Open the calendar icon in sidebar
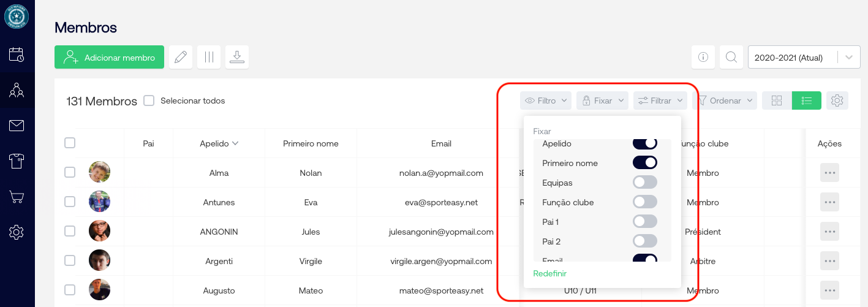Viewport: 868px width, 307px height. pyautogui.click(x=17, y=54)
